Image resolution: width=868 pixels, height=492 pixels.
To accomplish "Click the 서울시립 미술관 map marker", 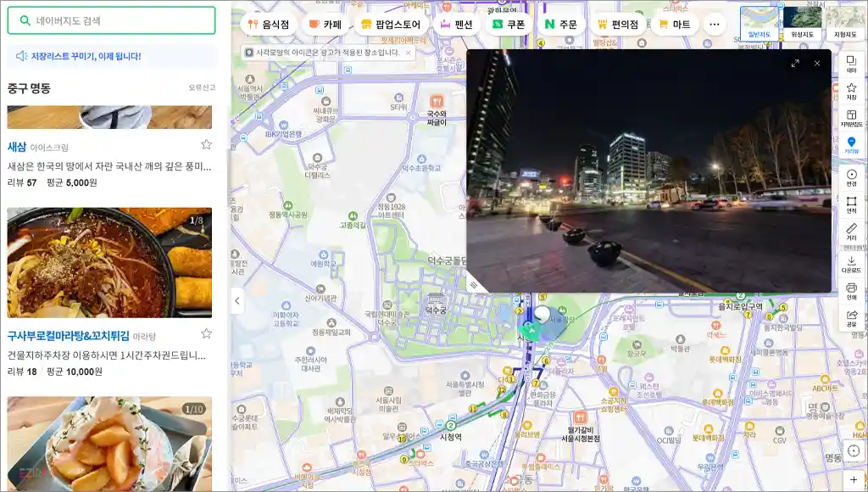I will (x=388, y=391).
